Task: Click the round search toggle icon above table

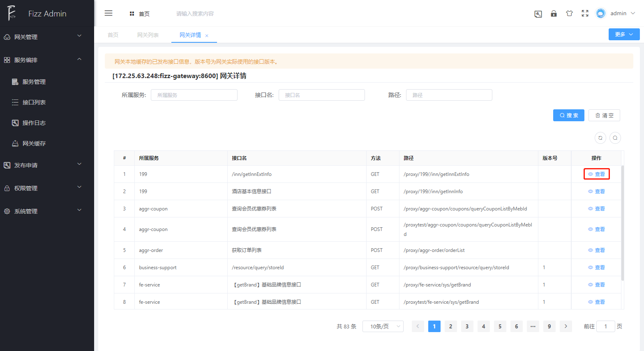Action: pyautogui.click(x=615, y=138)
